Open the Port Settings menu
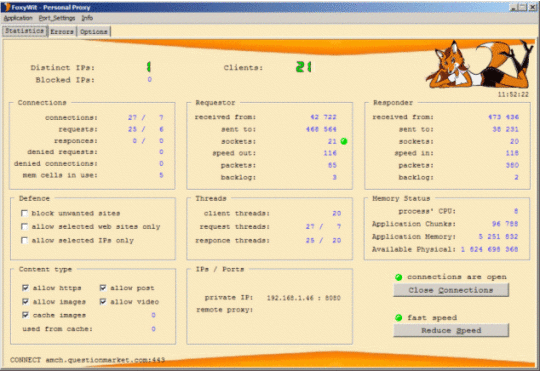Screen dimensions: 540x371 click(x=57, y=18)
